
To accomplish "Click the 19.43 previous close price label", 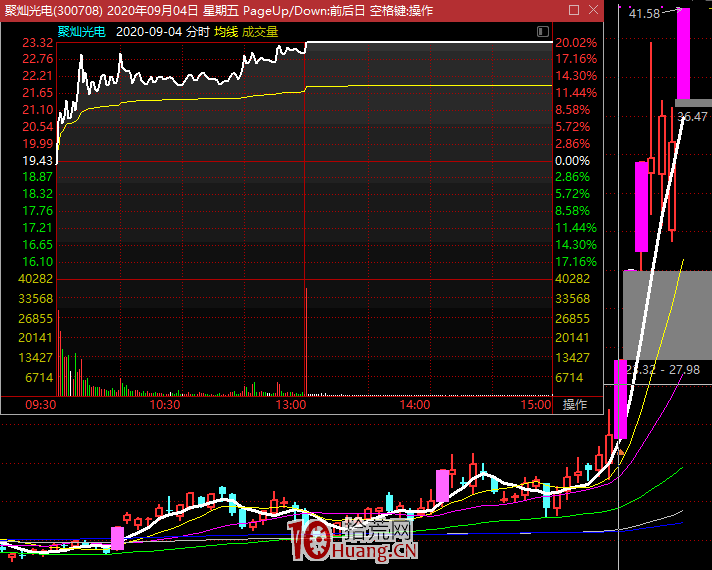I will click(37, 160).
